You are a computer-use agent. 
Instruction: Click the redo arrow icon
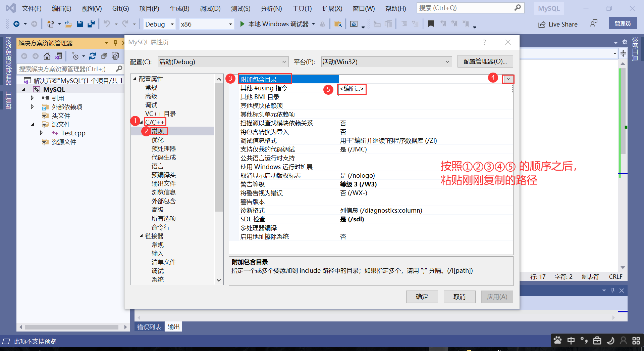[x=125, y=24]
